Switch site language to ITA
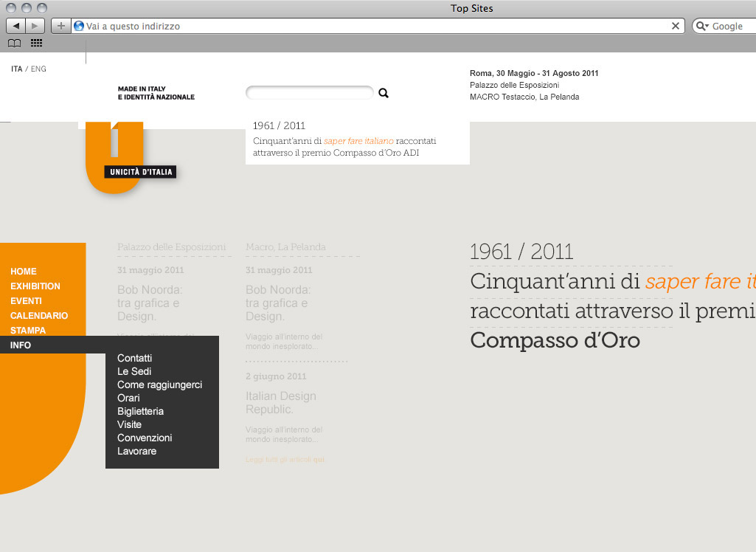 point(17,69)
